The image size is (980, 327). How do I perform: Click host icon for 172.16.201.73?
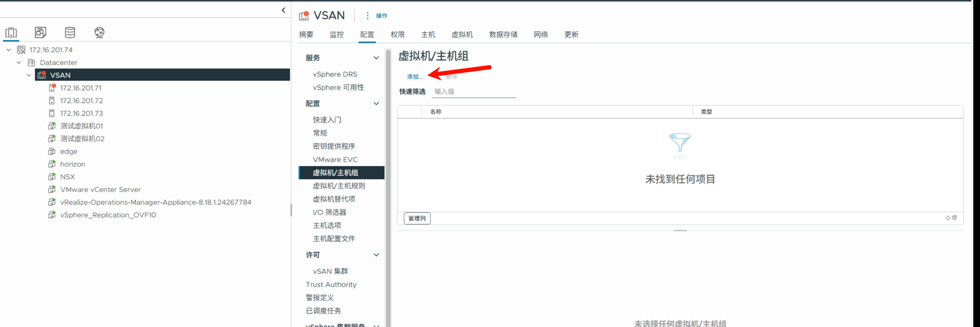tap(52, 113)
